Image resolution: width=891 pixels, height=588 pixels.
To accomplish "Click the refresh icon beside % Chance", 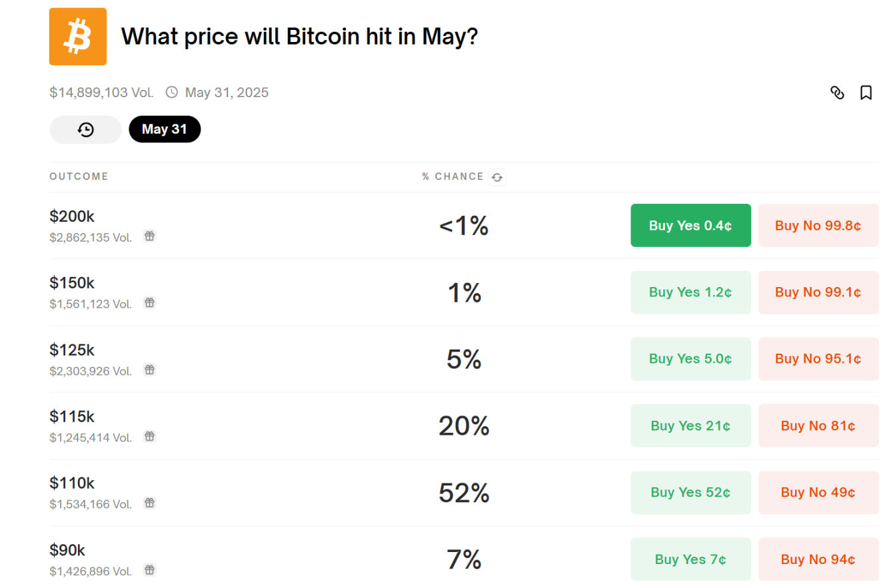I will coord(496,177).
